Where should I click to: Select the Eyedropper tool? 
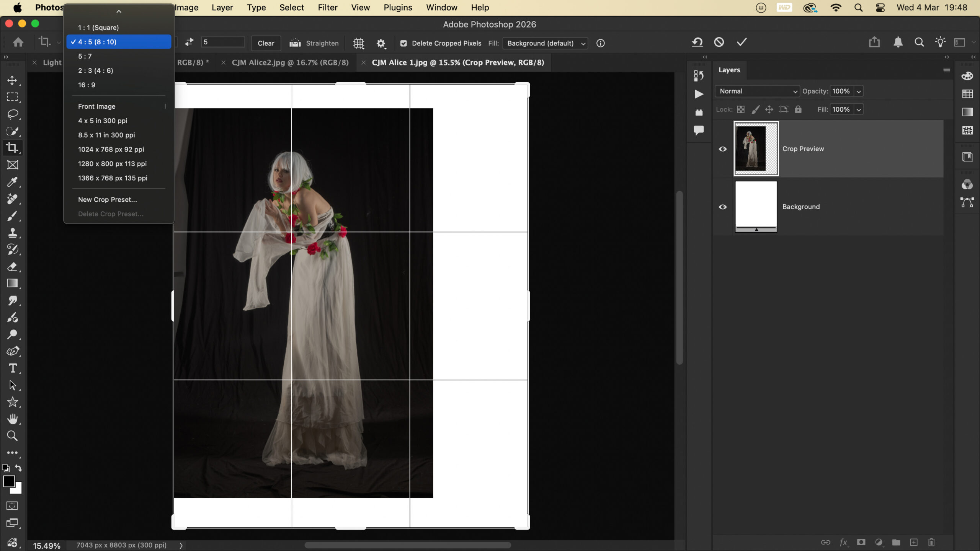12,182
